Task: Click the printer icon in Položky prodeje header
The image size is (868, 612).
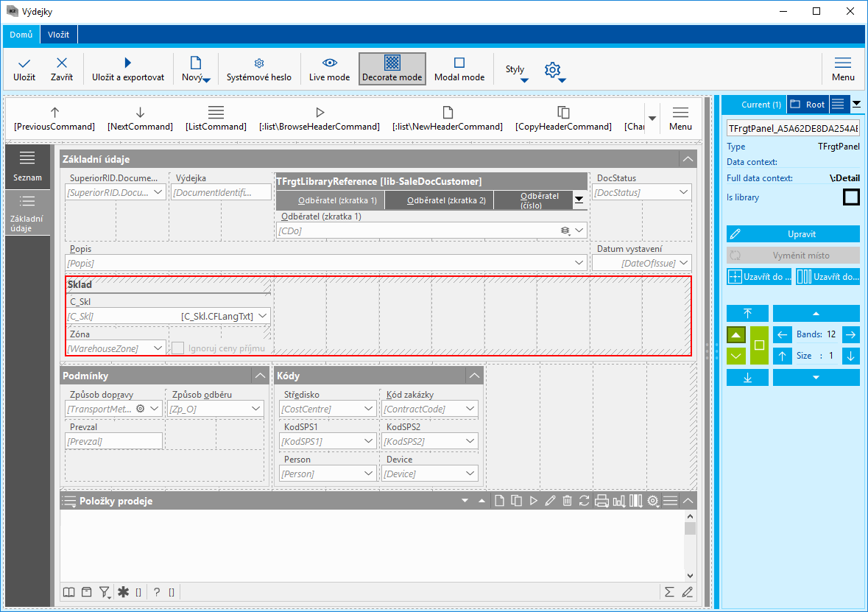Action: click(601, 501)
